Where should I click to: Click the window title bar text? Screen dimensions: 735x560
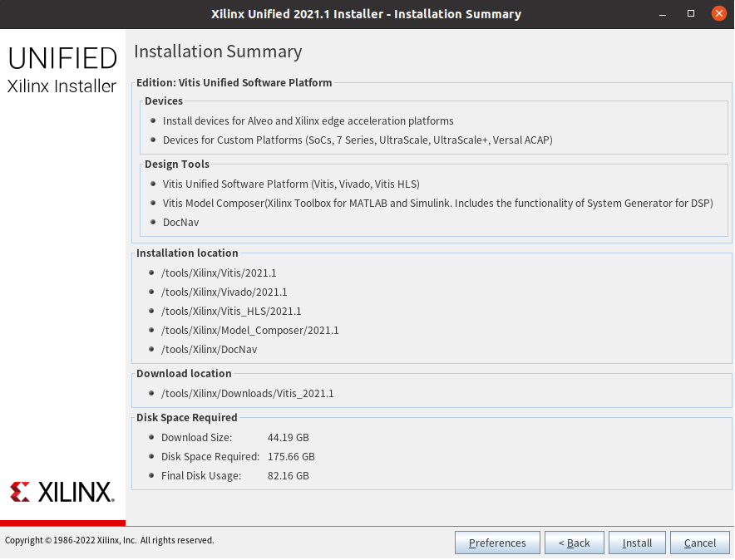(366, 14)
